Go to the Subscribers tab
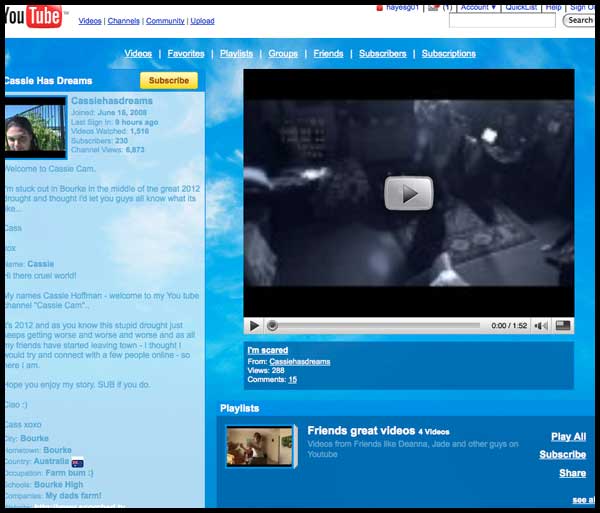Screen dimensions: 600x513 click(383, 53)
